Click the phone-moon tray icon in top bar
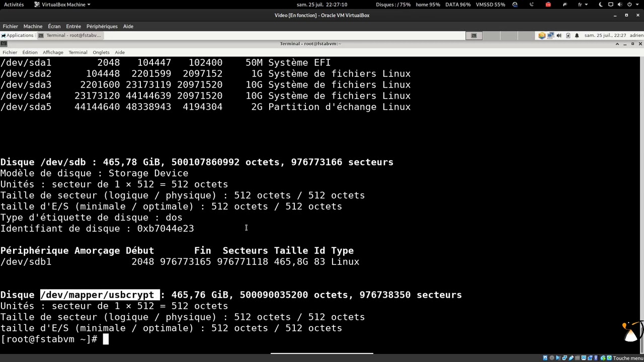The height and width of the screenshot is (362, 644). click(x=532, y=5)
